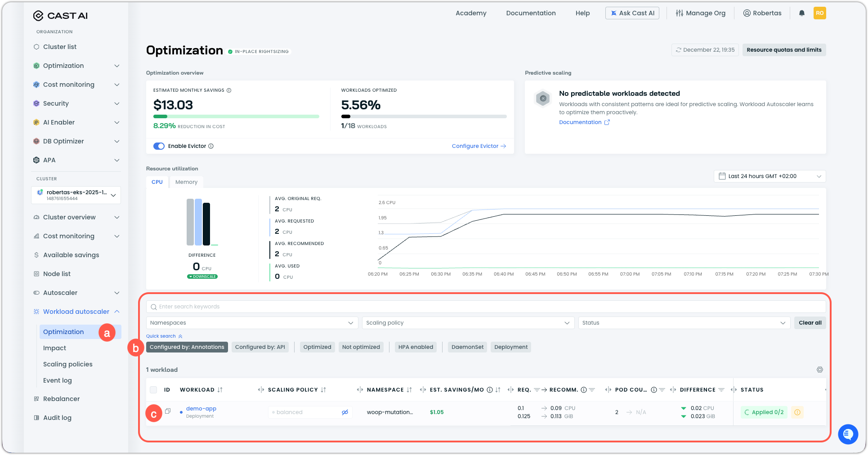868x455 pixels.
Task: Click the notification bell icon
Action: click(801, 13)
